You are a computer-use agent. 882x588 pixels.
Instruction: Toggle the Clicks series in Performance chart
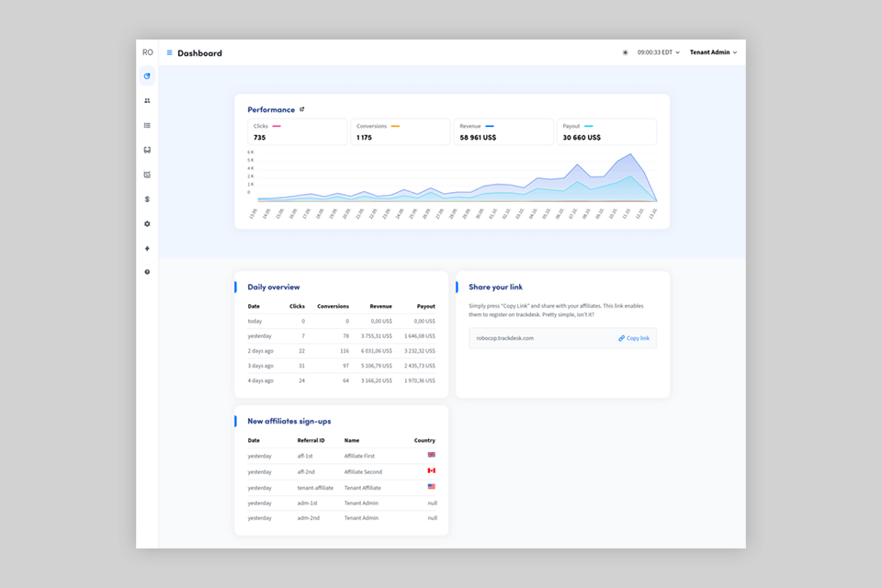tap(298, 131)
